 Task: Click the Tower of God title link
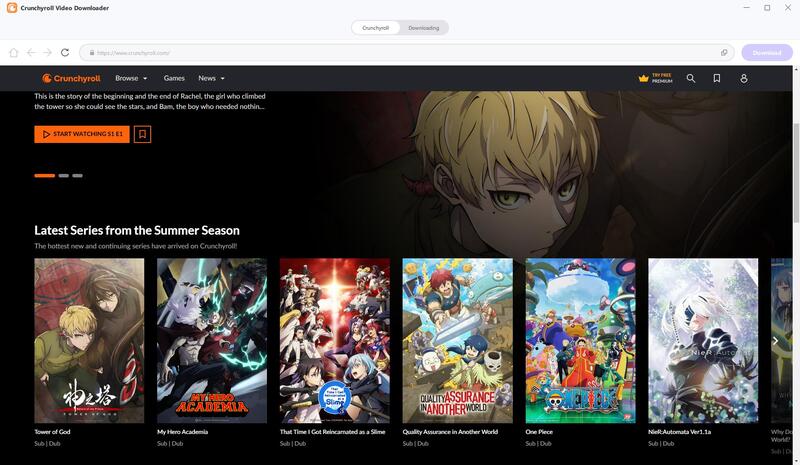52,432
